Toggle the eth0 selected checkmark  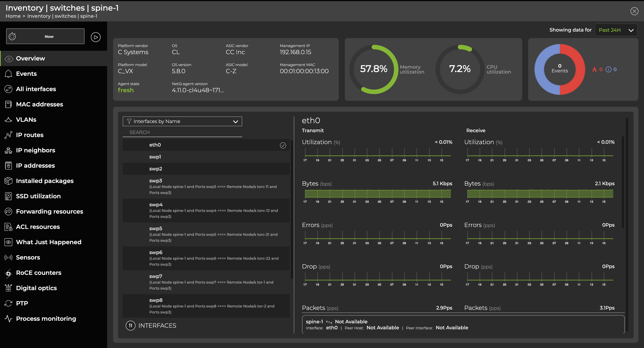pos(283,145)
